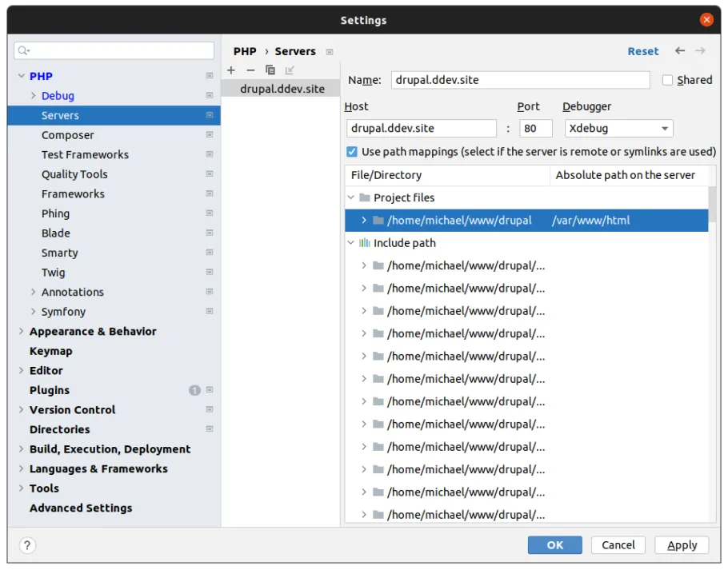Click the project-level icon beside Composer
Viewport: 728px width, 570px height.
coord(210,135)
